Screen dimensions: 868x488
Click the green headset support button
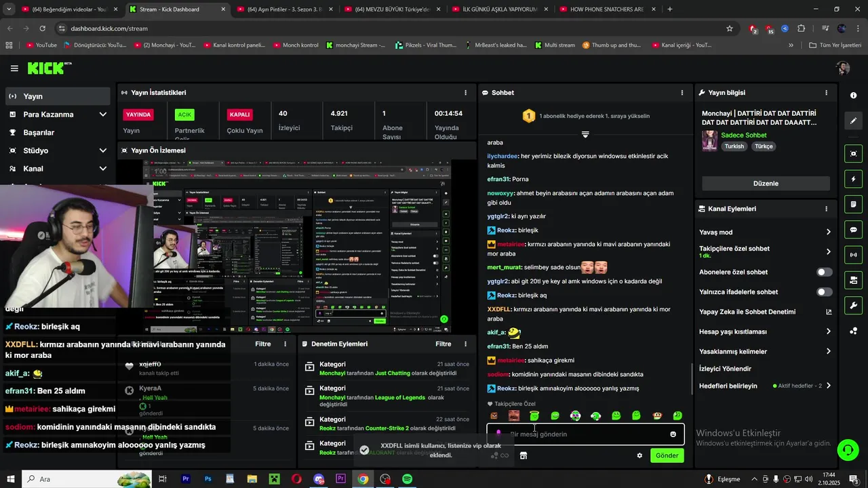pyautogui.click(x=847, y=449)
